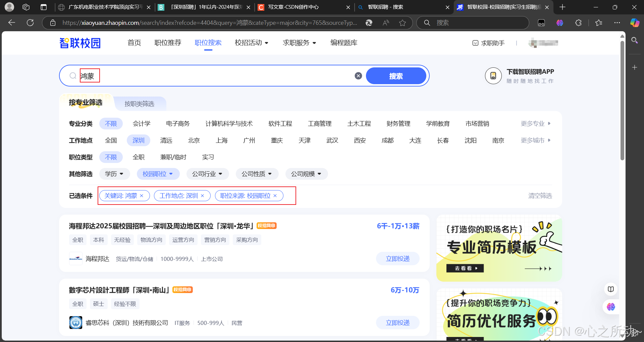Switch to 按专业筛选 tab
Viewport: 644px width, 342px height.
(x=86, y=103)
